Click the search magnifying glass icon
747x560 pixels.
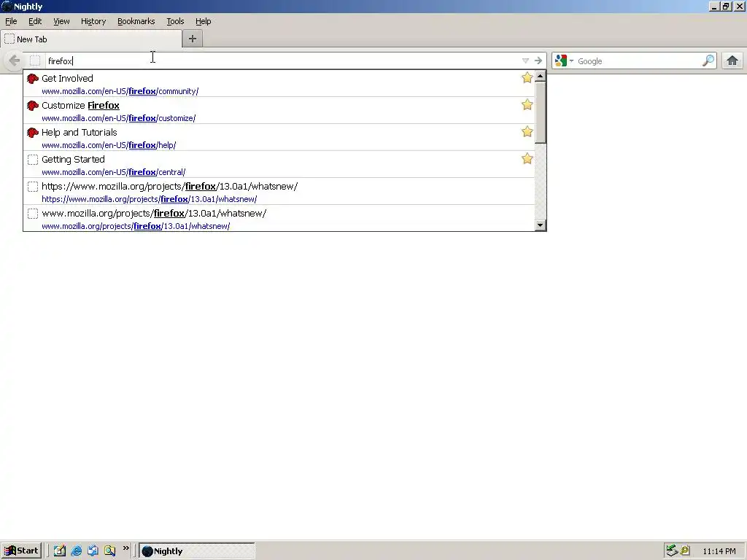(708, 61)
